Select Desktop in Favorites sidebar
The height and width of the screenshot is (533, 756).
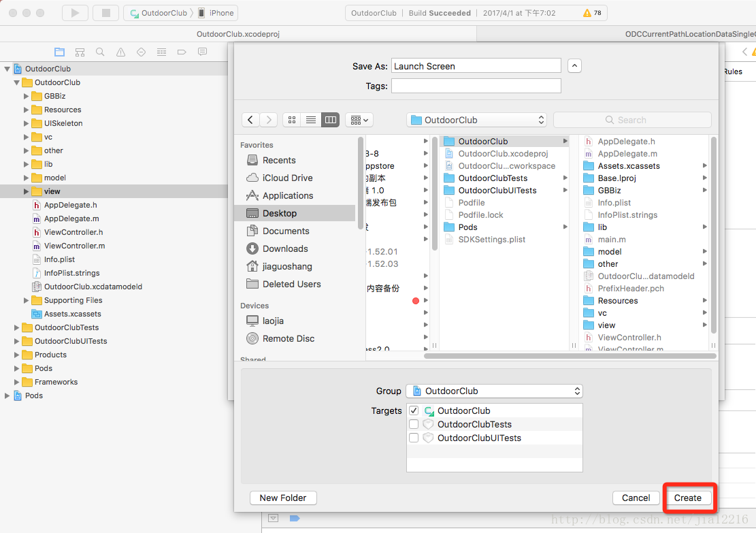[x=295, y=213]
